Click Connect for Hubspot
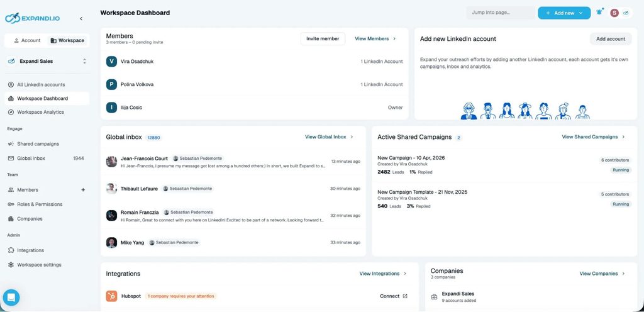 (394, 296)
